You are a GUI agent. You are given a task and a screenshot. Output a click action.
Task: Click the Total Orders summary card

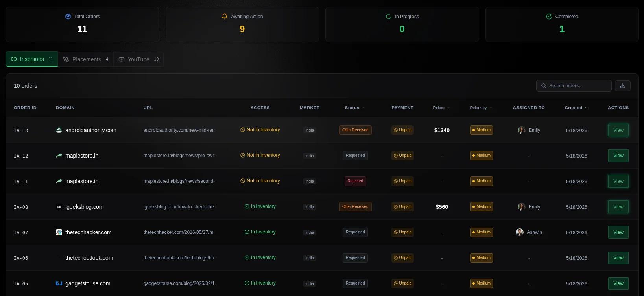(82, 24)
